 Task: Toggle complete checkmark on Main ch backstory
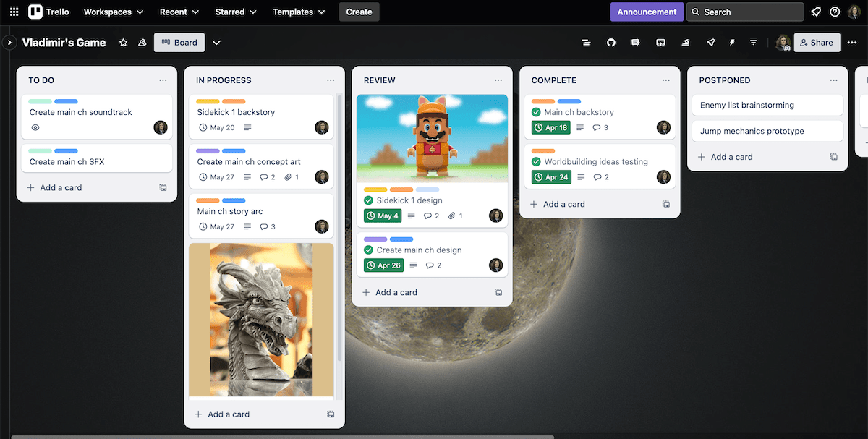click(536, 112)
